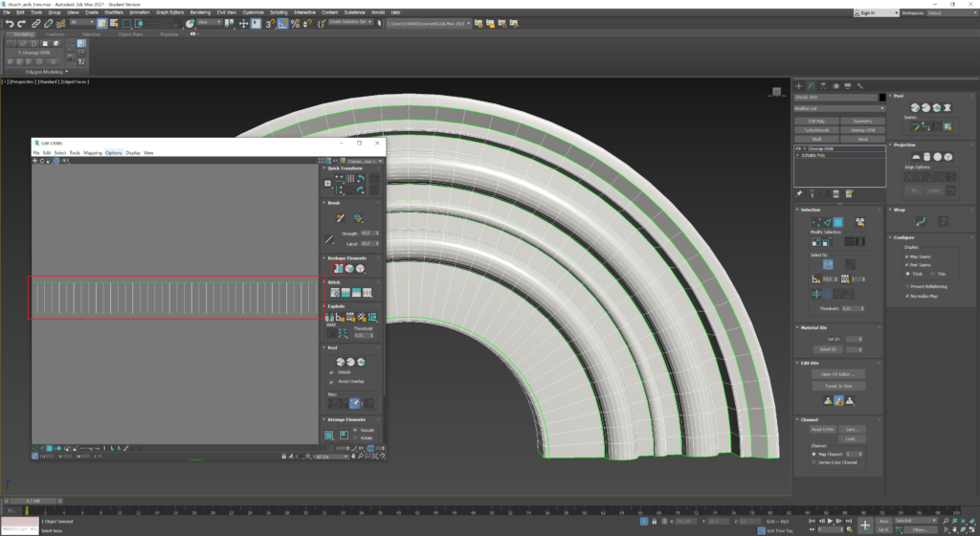Collapse the Material IDs rollout

coord(814,327)
